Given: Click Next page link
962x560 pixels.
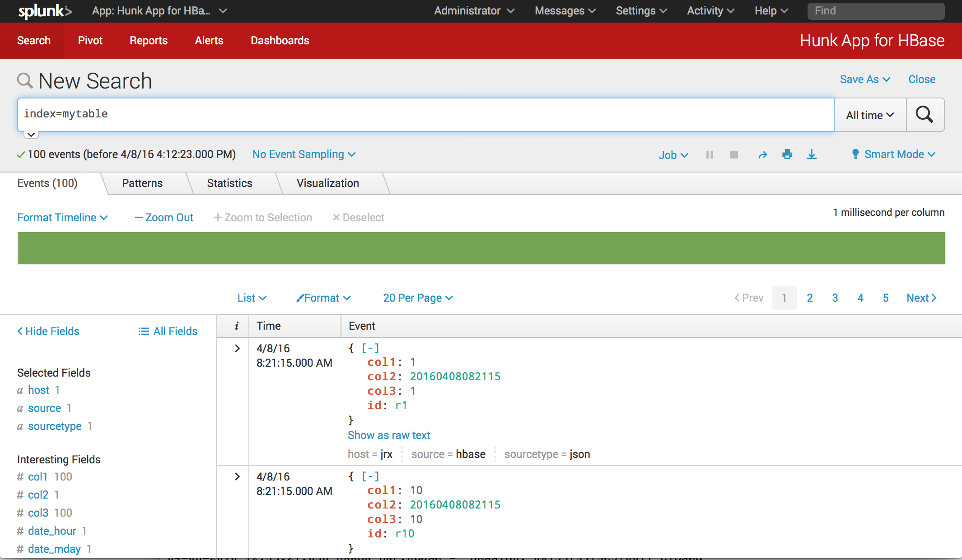Looking at the screenshot, I should [x=921, y=298].
